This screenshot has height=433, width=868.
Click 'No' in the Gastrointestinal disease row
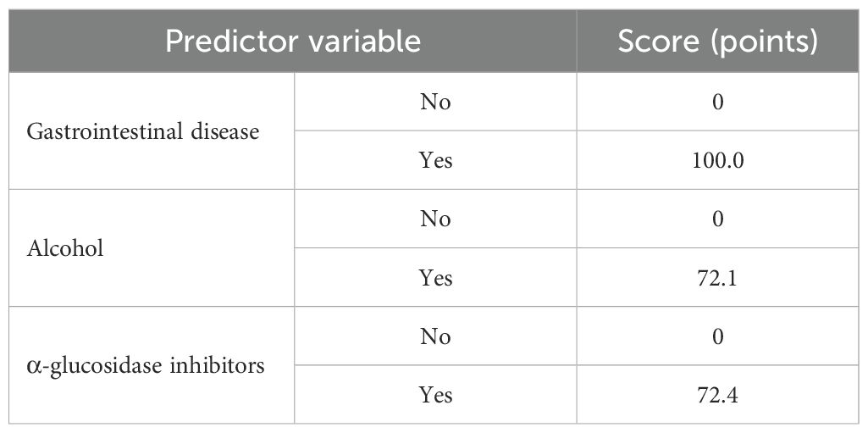click(x=435, y=103)
